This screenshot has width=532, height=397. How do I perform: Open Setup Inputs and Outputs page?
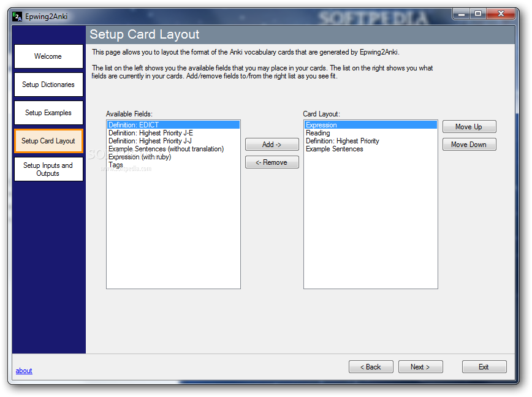[x=48, y=169]
